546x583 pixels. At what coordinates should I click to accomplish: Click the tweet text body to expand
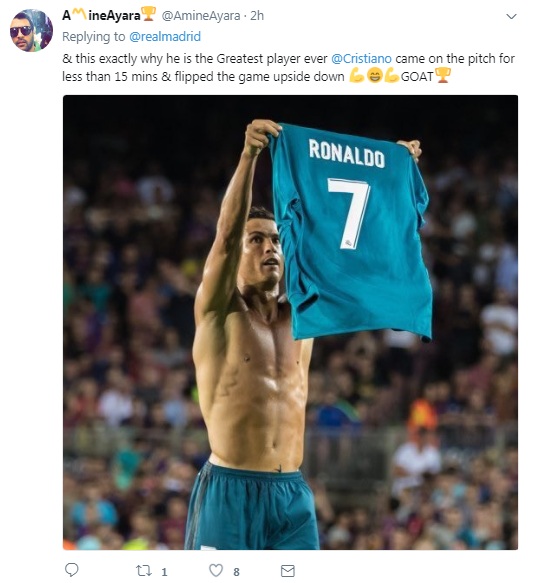click(x=288, y=67)
